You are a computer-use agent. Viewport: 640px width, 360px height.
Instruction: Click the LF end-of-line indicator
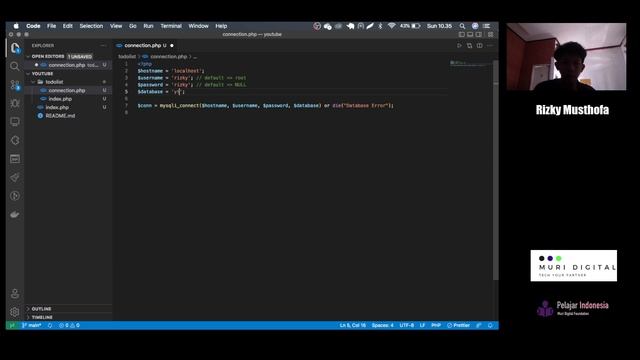coord(422,325)
